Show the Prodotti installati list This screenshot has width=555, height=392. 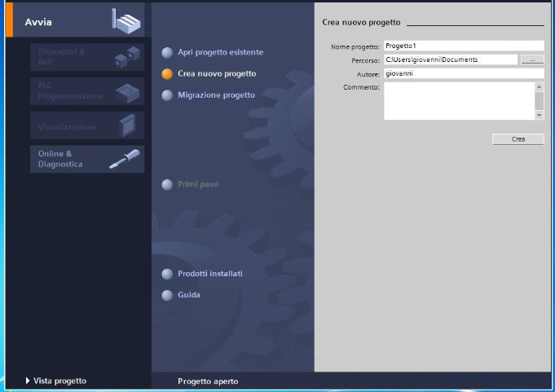(x=210, y=274)
